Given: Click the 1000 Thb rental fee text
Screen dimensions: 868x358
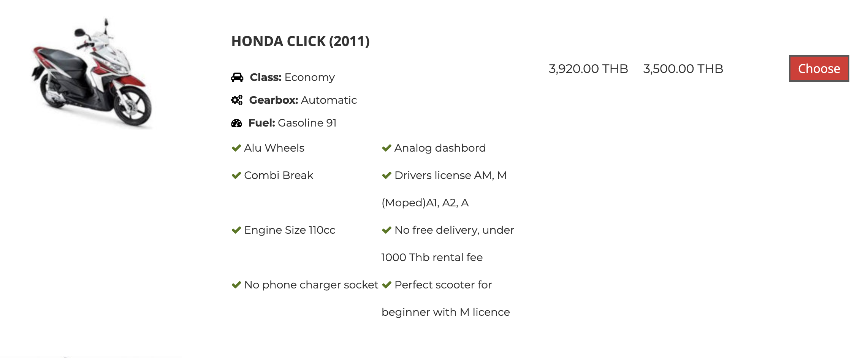Looking at the screenshot, I should coord(432,257).
